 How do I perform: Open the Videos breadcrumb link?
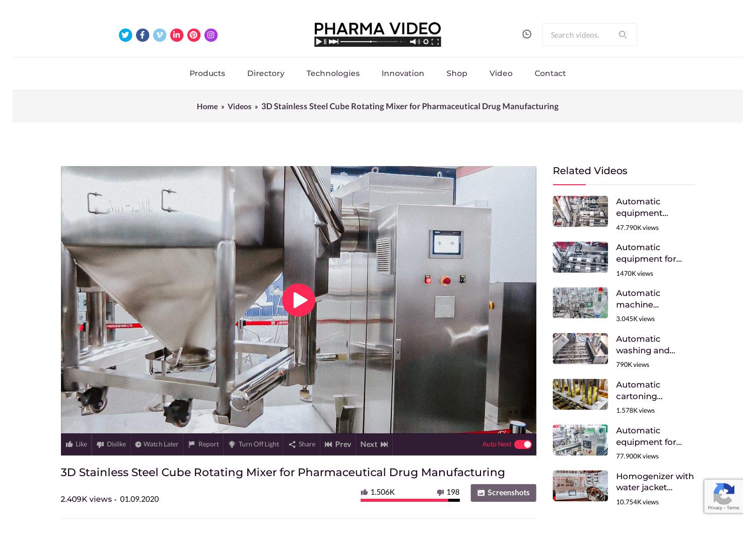coord(239,106)
